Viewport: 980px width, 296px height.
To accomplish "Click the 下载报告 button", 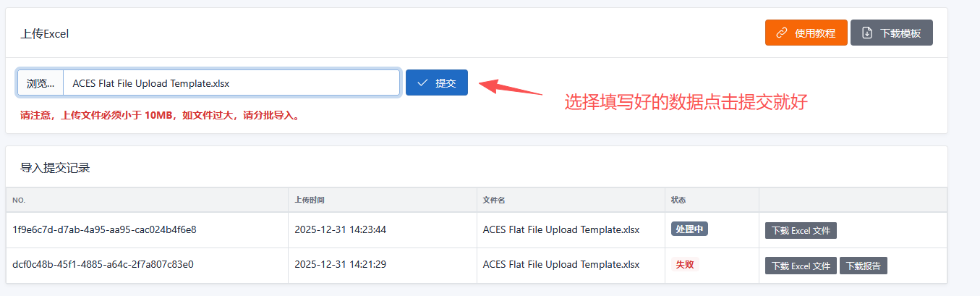I will point(864,266).
